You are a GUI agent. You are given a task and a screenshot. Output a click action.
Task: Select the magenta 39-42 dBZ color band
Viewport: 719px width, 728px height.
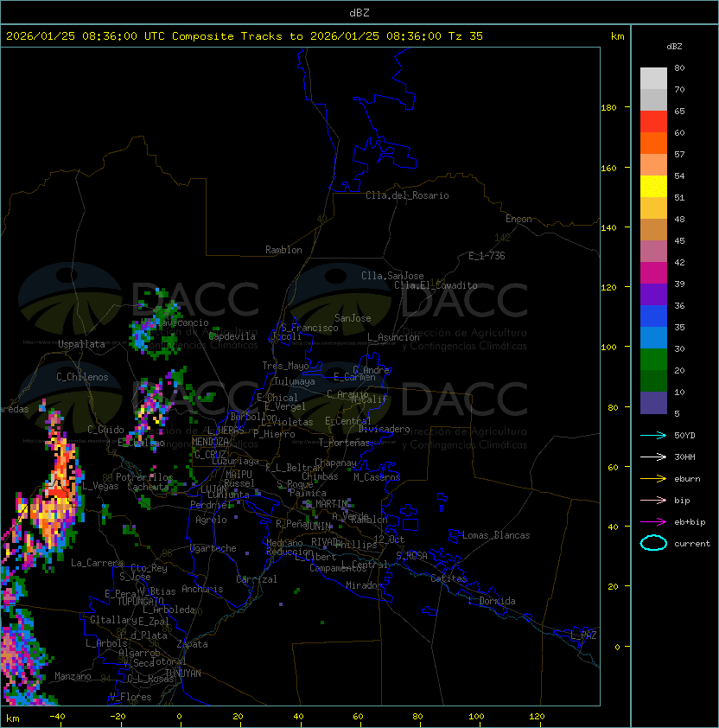[653, 273]
